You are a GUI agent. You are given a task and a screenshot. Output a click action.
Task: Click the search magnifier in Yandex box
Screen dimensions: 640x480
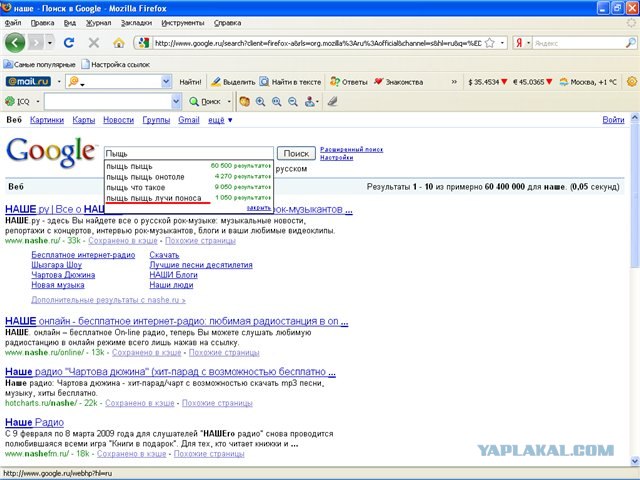(x=631, y=42)
